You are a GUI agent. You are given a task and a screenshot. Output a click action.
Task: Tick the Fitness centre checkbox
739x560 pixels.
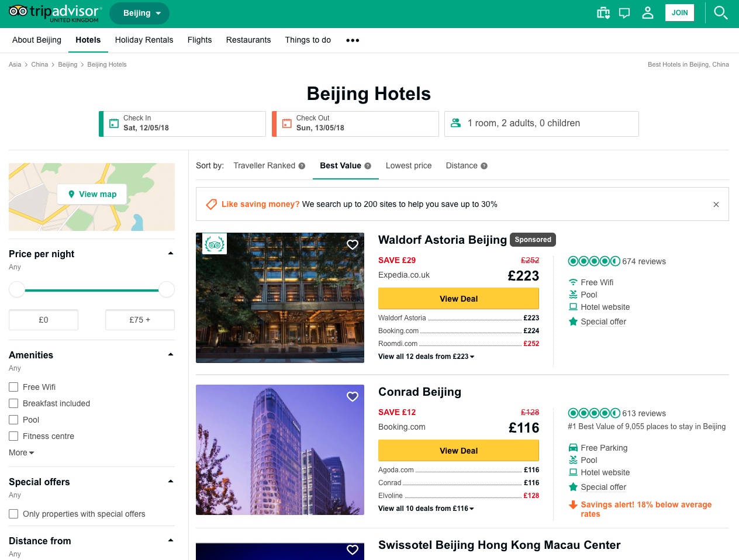(x=13, y=436)
